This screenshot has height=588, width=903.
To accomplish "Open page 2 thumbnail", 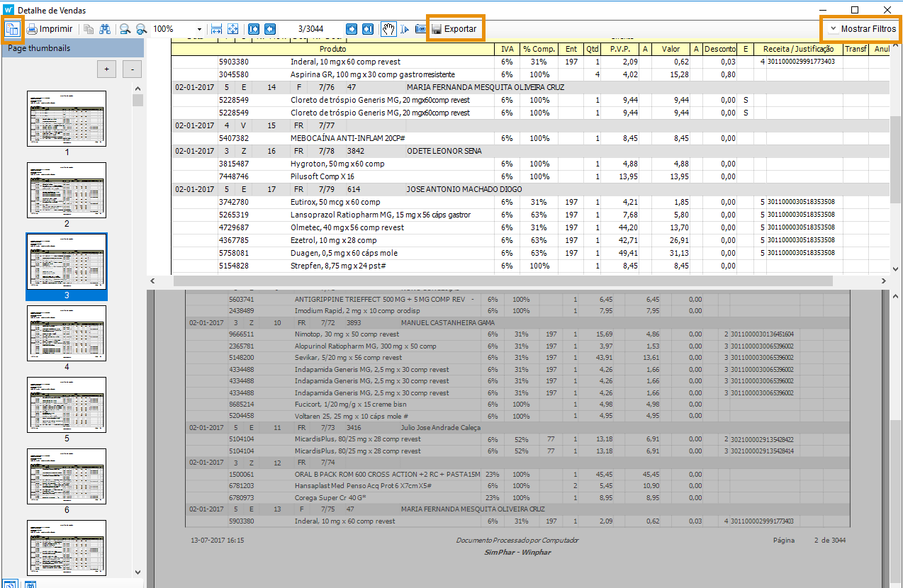I will [x=67, y=190].
